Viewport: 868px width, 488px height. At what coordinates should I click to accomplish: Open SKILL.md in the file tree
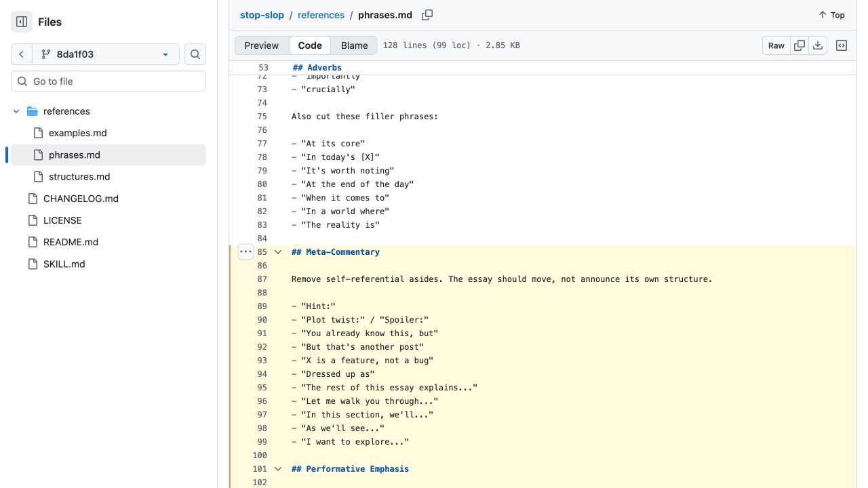pos(64,264)
